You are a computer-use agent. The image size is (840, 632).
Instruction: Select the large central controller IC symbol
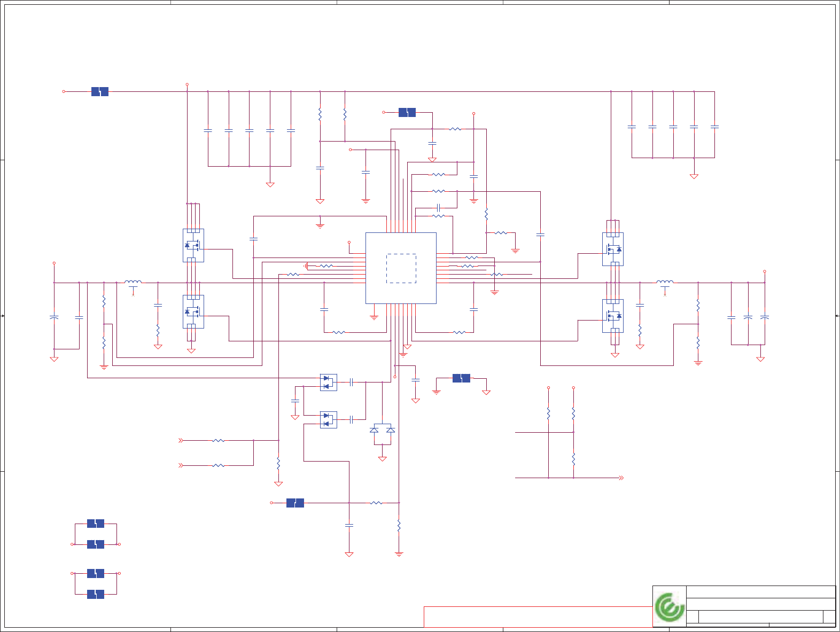coord(401,268)
